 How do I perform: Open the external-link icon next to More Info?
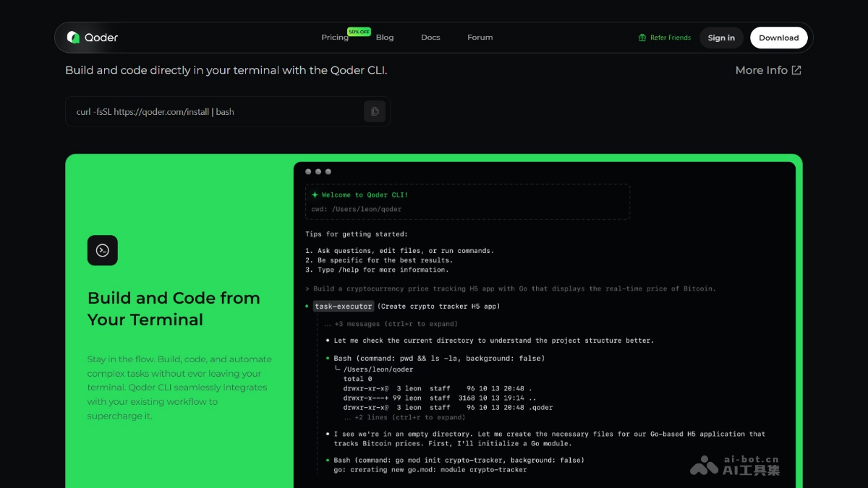coord(796,69)
